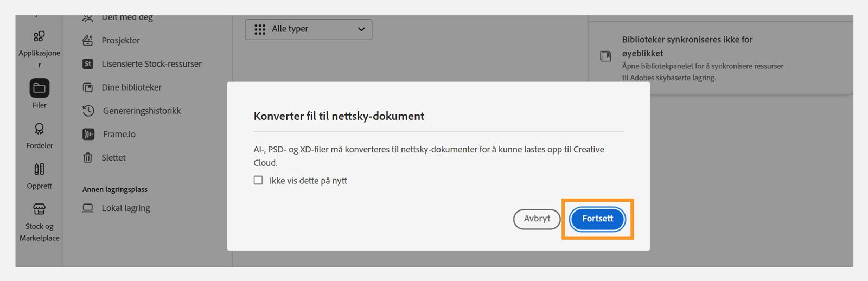This screenshot has height=281, width=868.
Task: Click the AI-, PSD- og XD-filer dialog message
Action: (x=429, y=156)
